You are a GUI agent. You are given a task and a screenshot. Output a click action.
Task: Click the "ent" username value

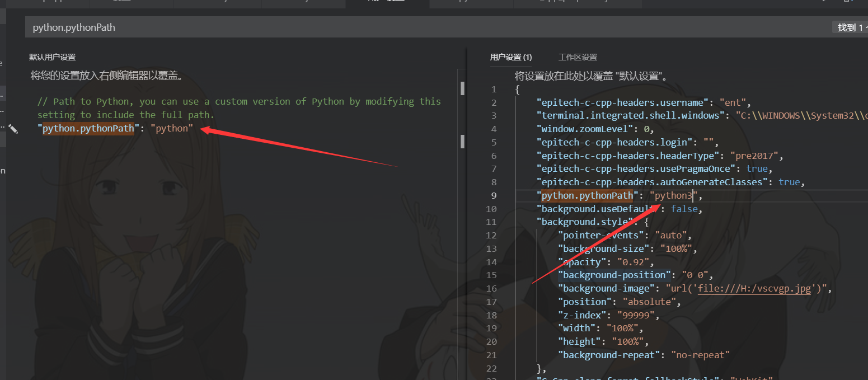click(x=732, y=102)
